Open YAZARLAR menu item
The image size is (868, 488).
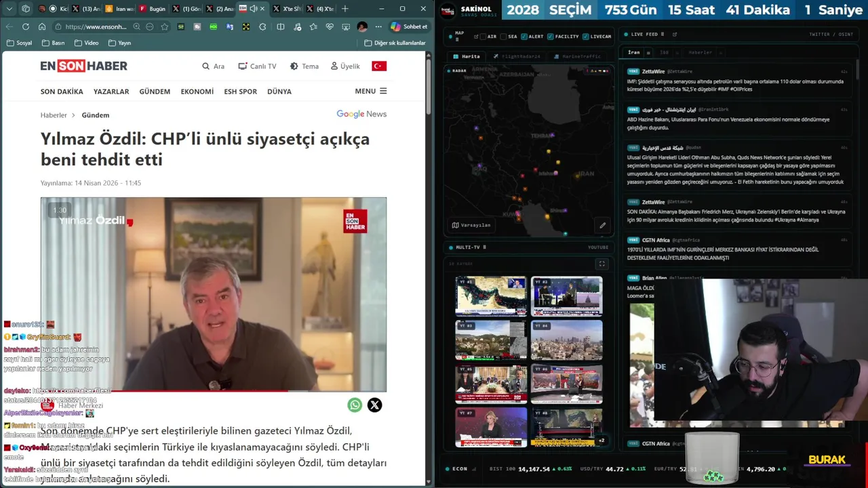pyautogui.click(x=111, y=91)
